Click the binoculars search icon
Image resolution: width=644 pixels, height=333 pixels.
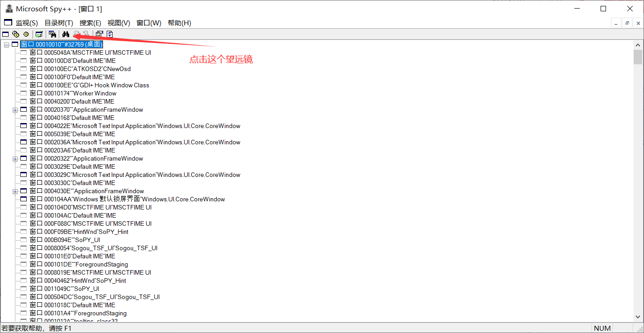[x=66, y=34]
